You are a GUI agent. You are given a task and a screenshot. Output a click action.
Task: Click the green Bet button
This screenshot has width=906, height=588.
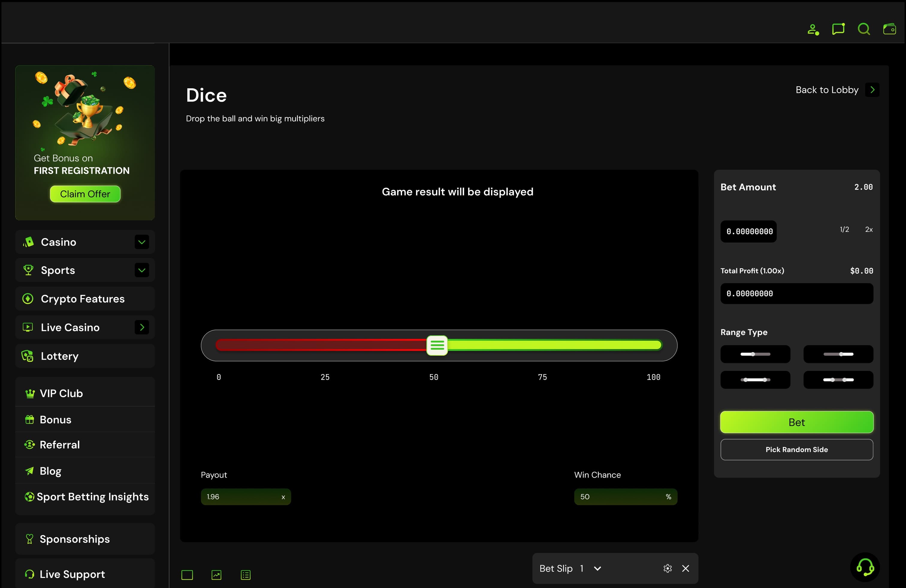[796, 422]
